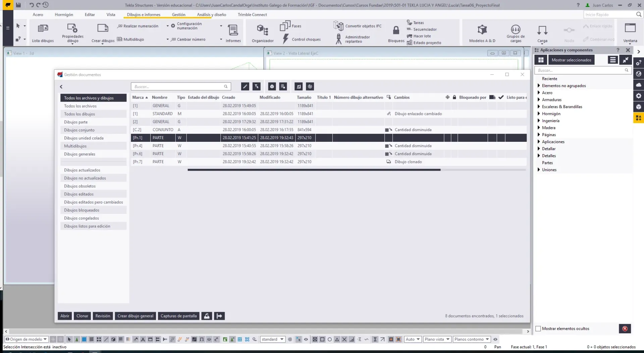The image size is (644, 353).
Task: Run Control choques clash check
Action: (x=302, y=39)
